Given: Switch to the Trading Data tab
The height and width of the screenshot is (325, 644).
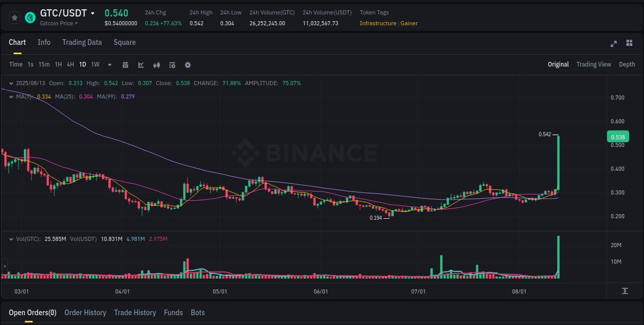Looking at the screenshot, I should [x=82, y=42].
